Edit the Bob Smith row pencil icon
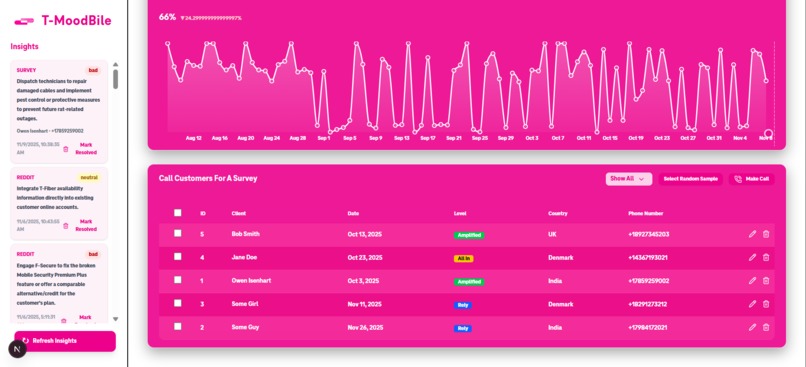 (x=752, y=234)
